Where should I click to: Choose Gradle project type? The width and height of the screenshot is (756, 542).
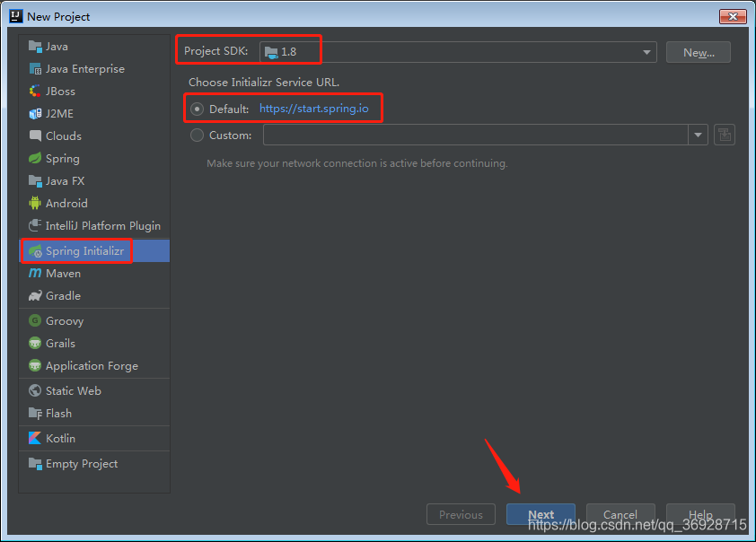pos(63,296)
